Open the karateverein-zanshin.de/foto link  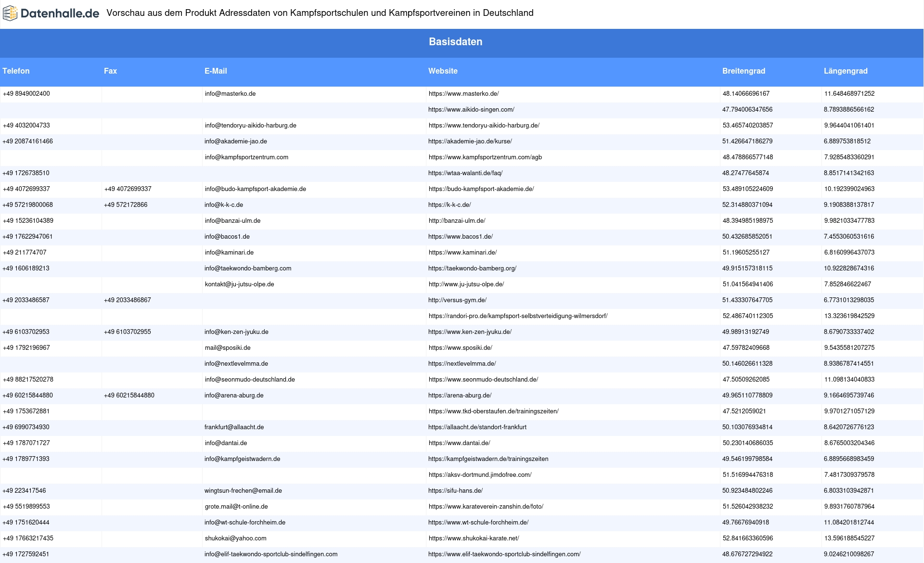[x=486, y=507]
